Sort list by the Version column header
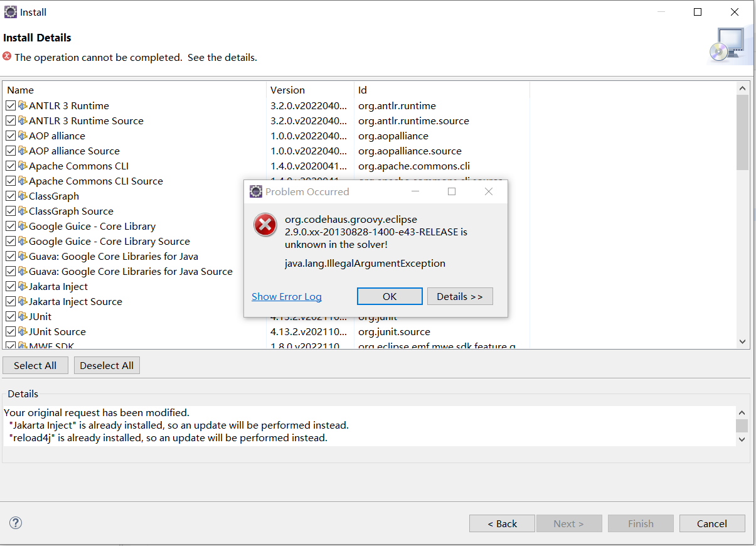The height and width of the screenshot is (546, 756). tap(311, 90)
